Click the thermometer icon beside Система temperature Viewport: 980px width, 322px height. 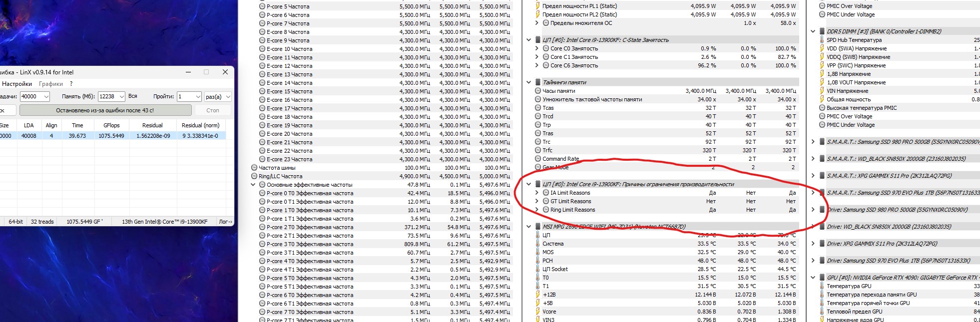point(538,244)
